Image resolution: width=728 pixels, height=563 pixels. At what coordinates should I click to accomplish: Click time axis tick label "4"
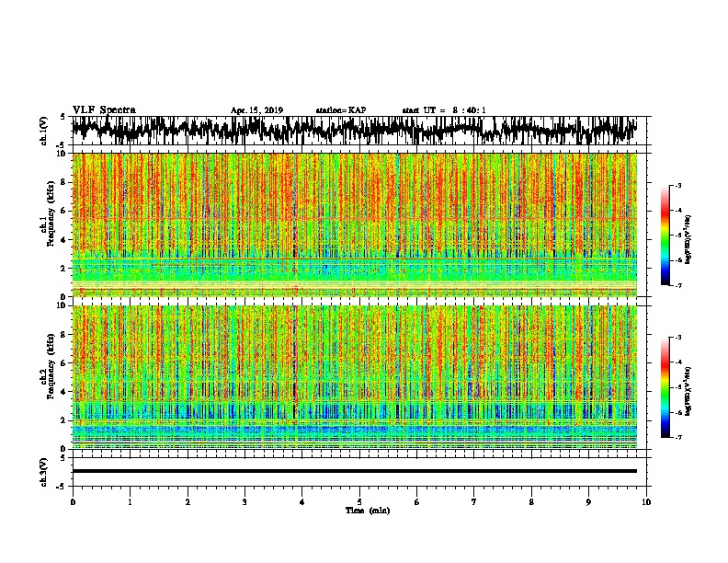[x=301, y=502]
